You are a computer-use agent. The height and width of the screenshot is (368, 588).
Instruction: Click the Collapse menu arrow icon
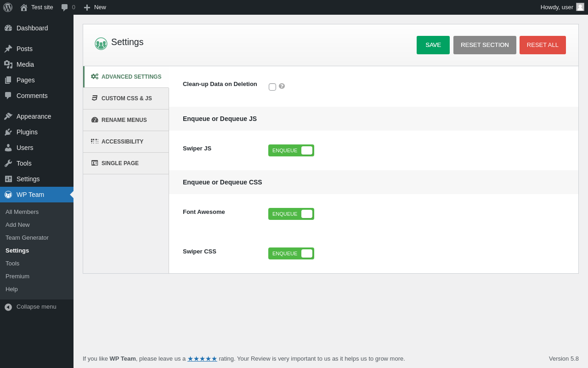(x=8, y=307)
